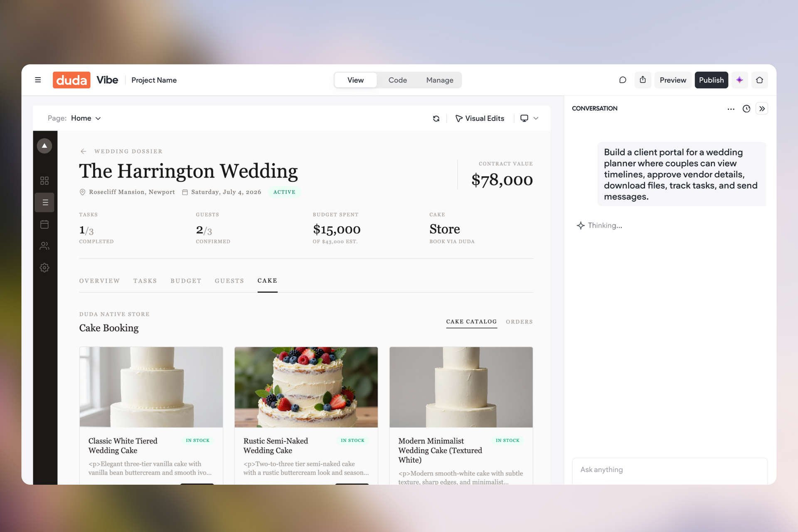Image resolution: width=798 pixels, height=532 pixels.
Task: Click the $78,000 contract value
Action: (x=502, y=180)
